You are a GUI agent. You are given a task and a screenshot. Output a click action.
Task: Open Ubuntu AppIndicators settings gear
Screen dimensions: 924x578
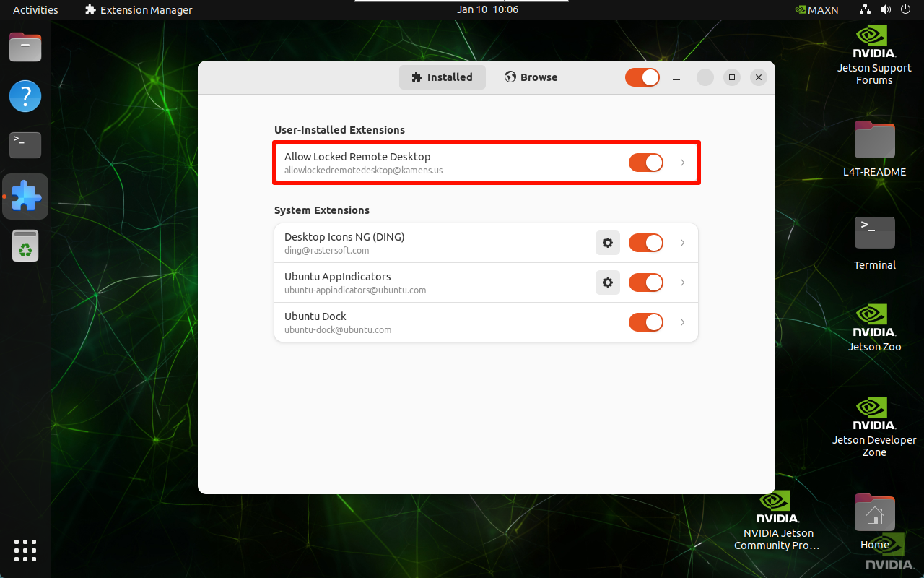click(x=607, y=282)
